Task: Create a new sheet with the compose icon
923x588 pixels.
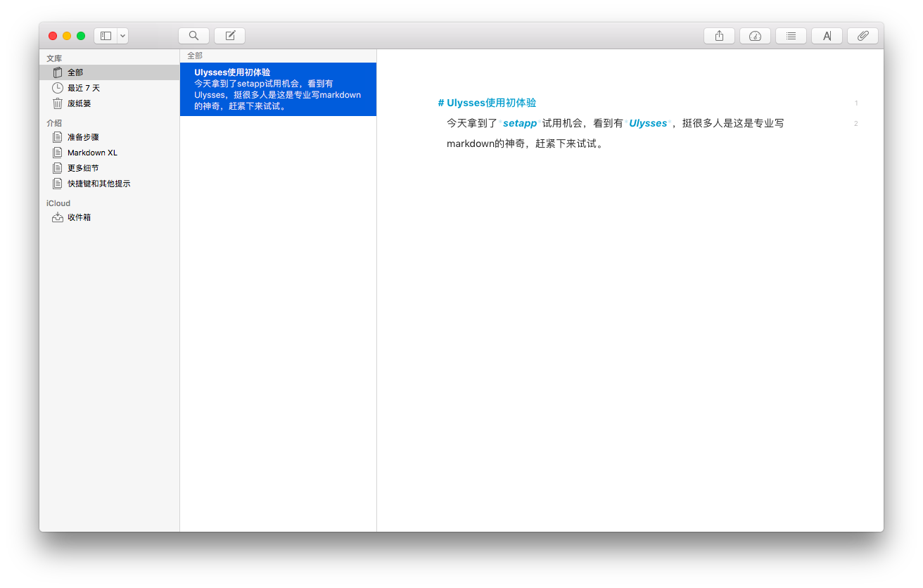Action: point(229,35)
